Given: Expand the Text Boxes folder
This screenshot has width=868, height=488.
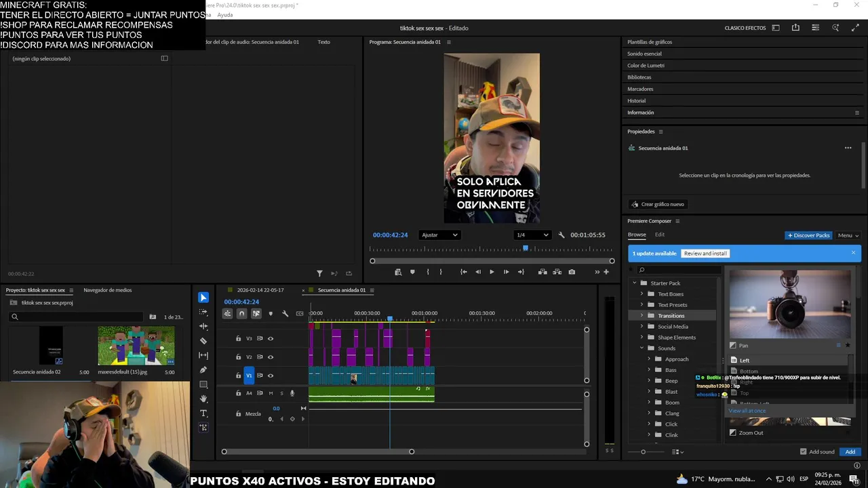Looking at the screenshot, I should click(642, 293).
